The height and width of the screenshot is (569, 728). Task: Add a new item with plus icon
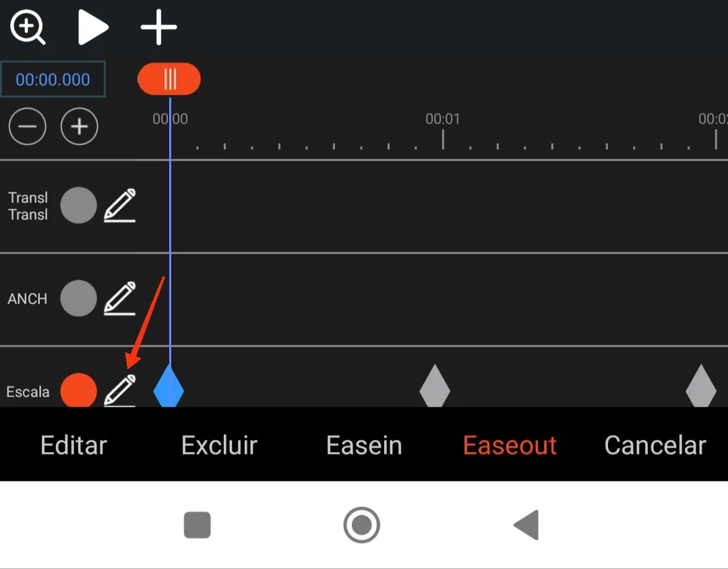pos(159,28)
